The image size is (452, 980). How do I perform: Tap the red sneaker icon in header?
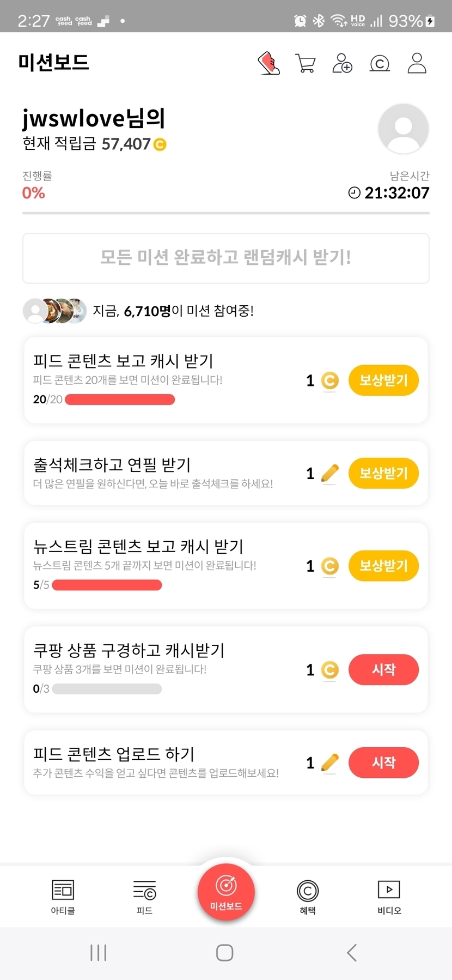pyautogui.click(x=268, y=63)
